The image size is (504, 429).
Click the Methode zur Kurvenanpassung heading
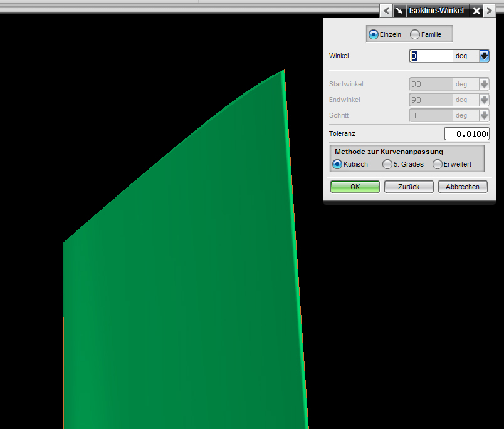(x=389, y=152)
